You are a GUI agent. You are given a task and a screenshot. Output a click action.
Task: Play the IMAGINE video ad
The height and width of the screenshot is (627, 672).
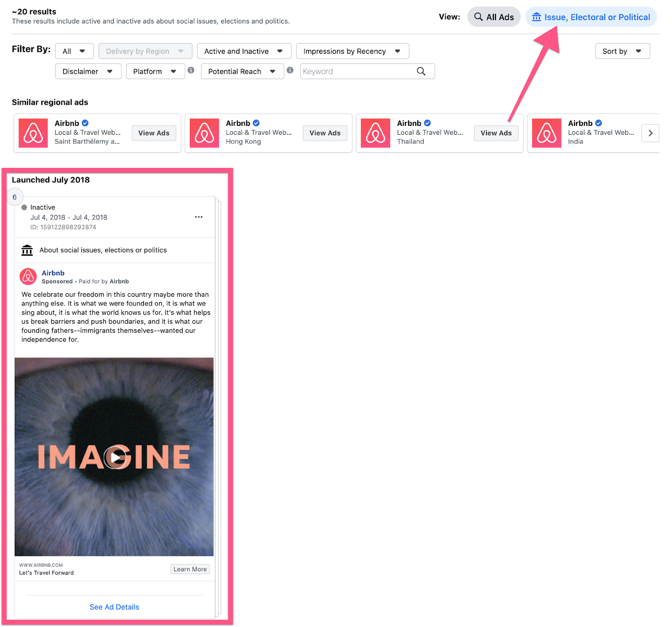point(115,457)
